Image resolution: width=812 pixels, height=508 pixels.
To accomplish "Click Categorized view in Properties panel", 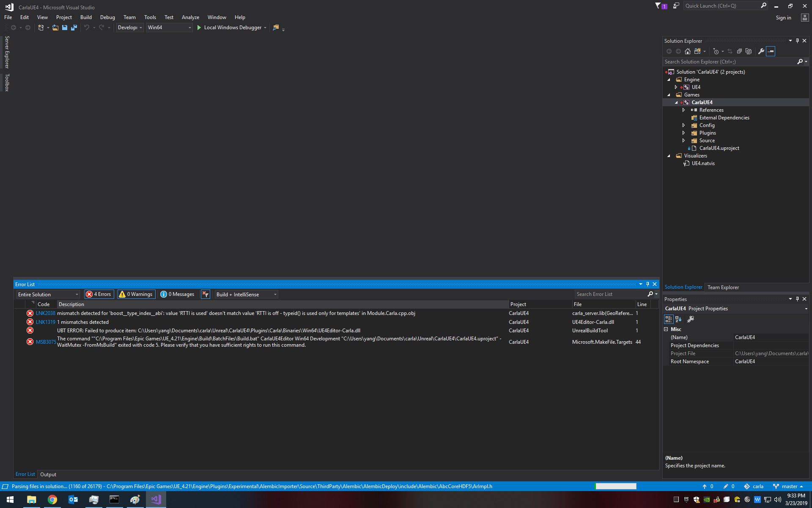I will tap(669, 319).
